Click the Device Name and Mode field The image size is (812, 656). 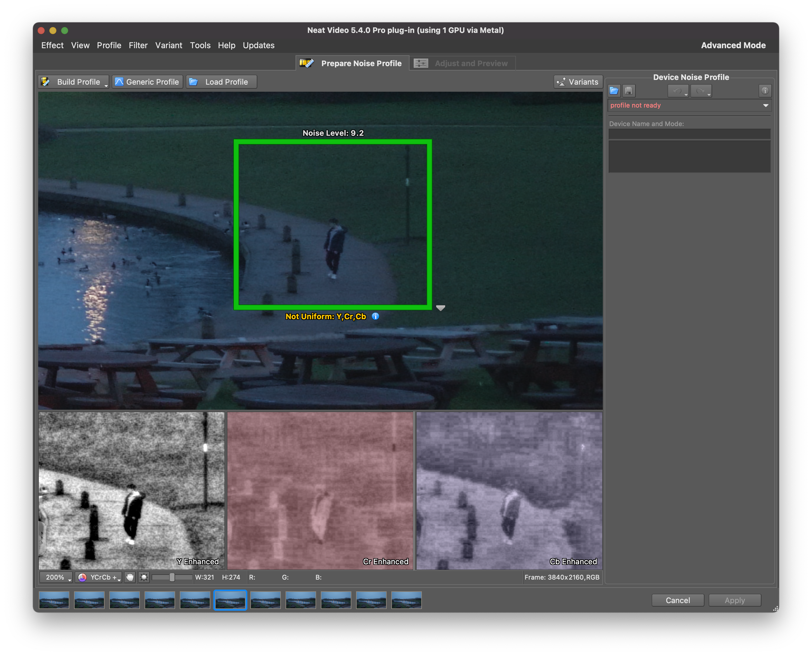coord(689,134)
